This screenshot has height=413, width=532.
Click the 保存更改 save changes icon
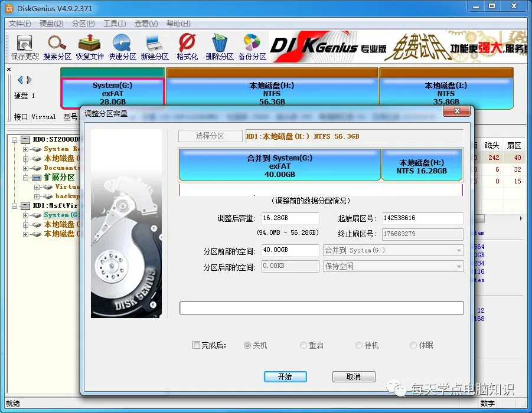coord(25,47)
